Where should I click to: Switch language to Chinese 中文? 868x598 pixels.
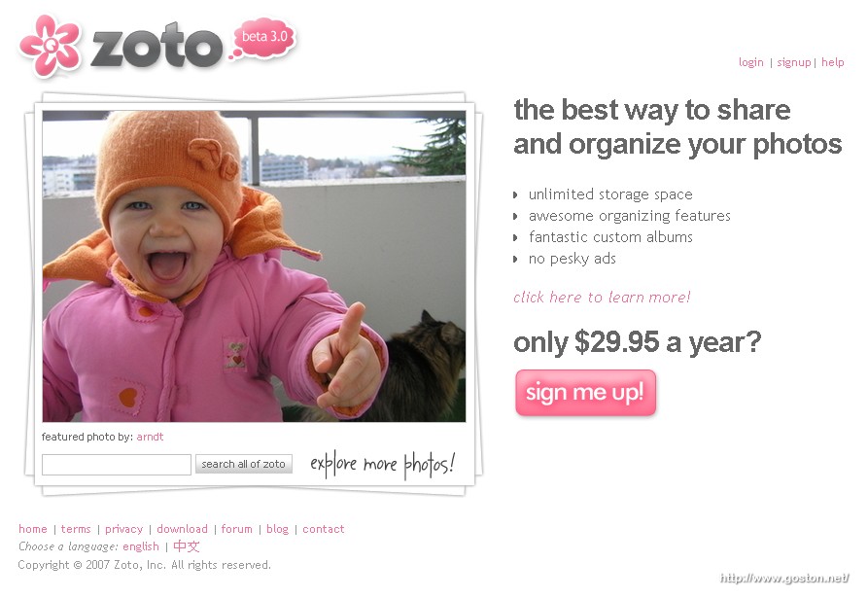click(x=186, y=546)
